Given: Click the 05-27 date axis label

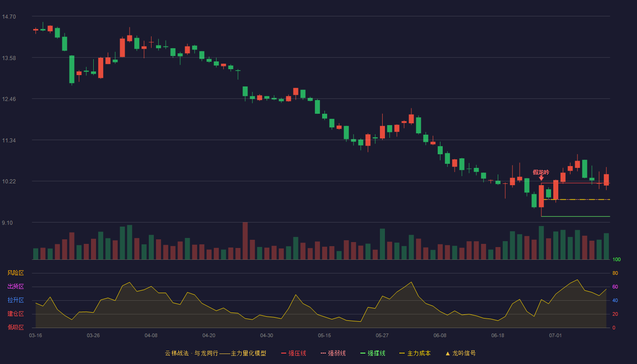Looking at the screenshot, I should click(382, 335).
